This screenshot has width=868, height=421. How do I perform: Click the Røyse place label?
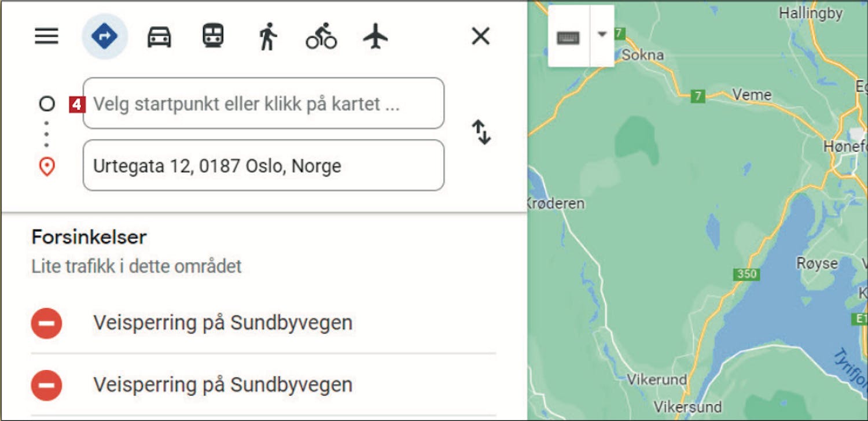tap(817, 264)
